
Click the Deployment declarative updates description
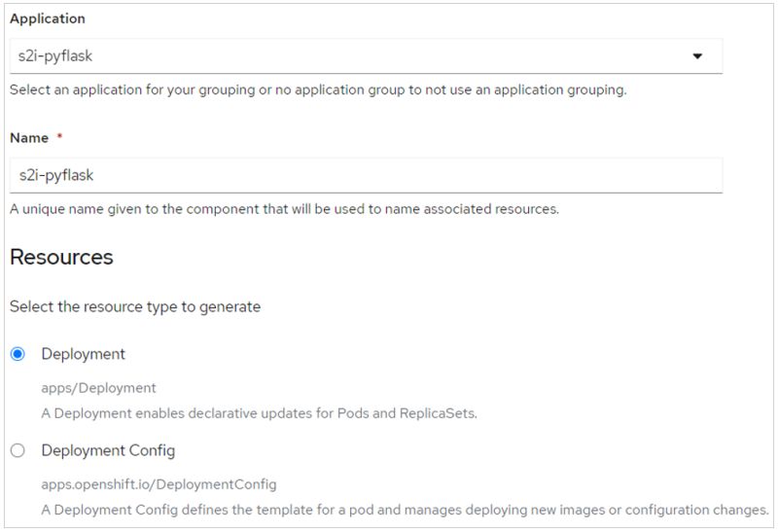pos(259,413)
